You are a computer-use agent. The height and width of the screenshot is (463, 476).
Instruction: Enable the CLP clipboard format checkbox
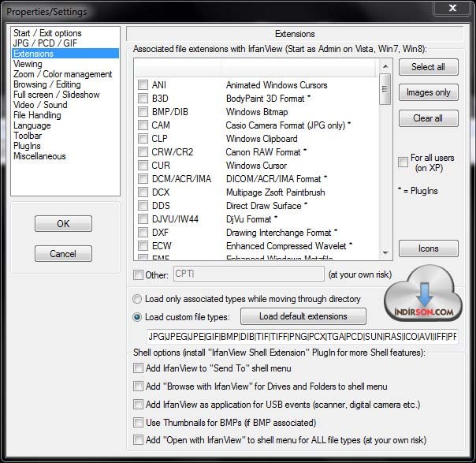pos(143,138)
